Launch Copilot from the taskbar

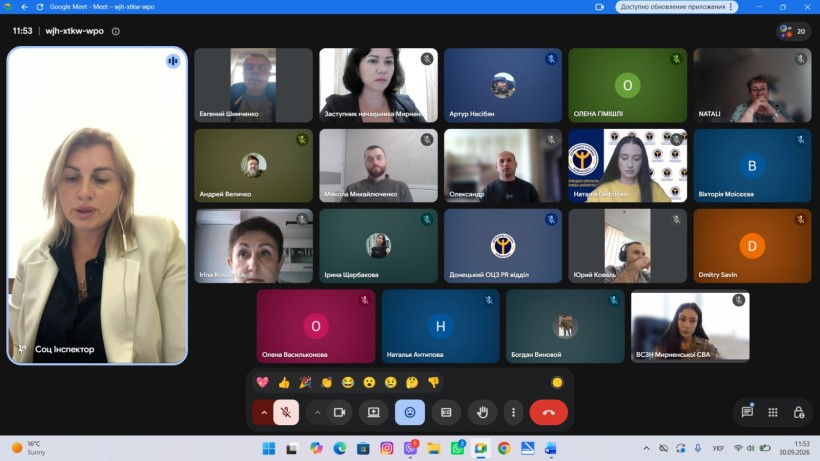[x=316, y=448]
